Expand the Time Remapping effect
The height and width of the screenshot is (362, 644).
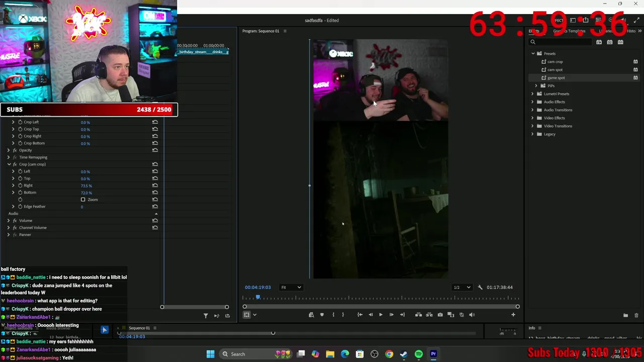[9, 157]
